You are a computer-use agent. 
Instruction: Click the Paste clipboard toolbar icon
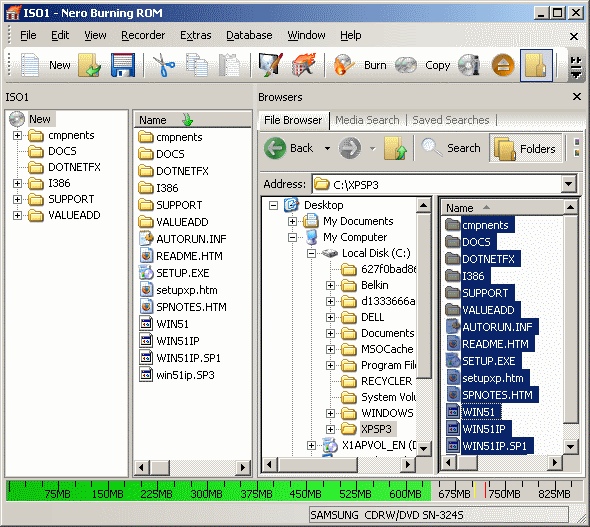coord(230,65)
